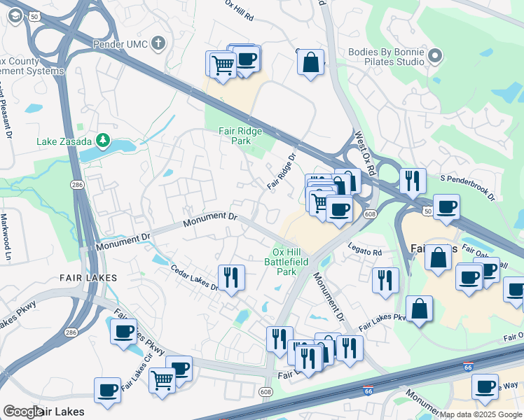
Task: Select shopping bag marker left of Pilates Studio
Action: pyautogui.click(x=310, y=62)
